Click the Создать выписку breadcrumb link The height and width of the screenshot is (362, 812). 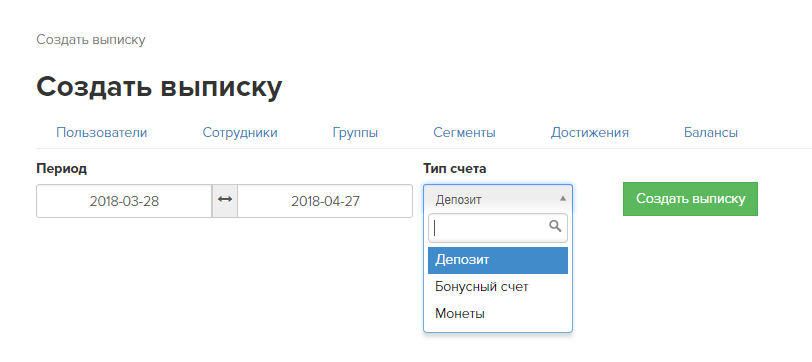[91, 40]
